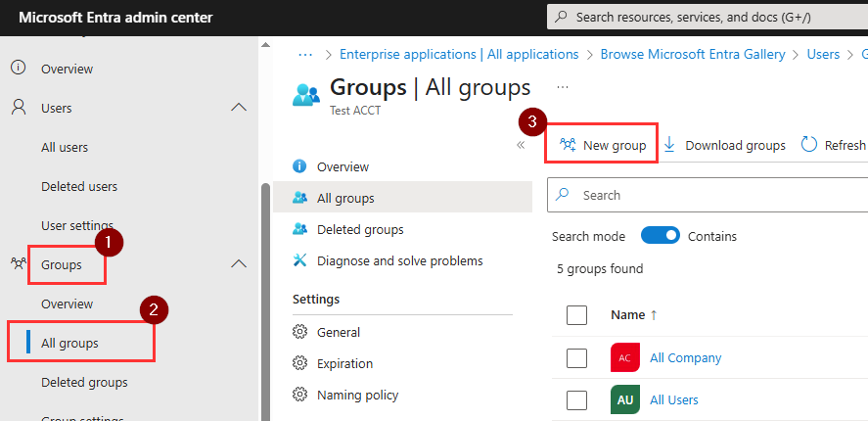The image size is (868, 421).
Task: Click the groups Search input field
Action: pyautogui.click(x=708, y=195)
